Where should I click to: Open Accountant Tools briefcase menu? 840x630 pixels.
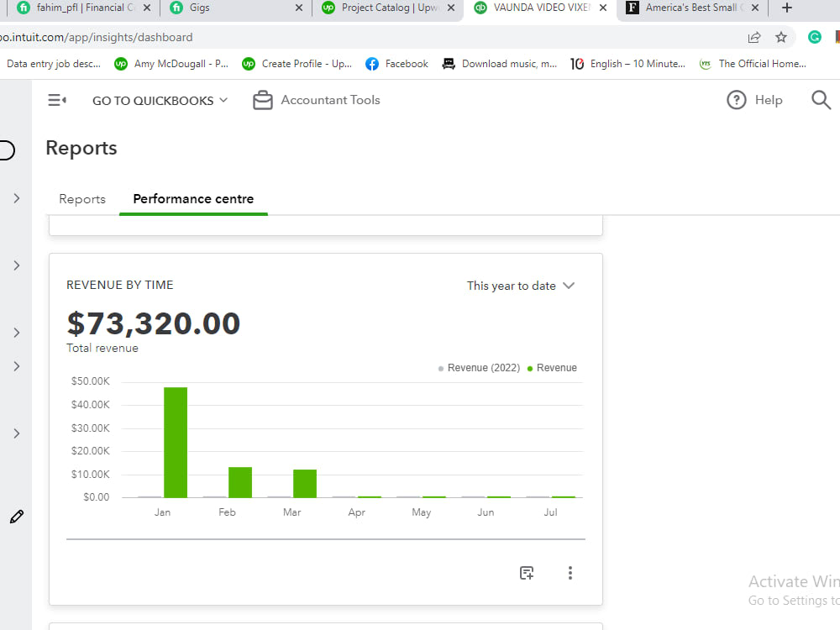click(x=316, y=100)
